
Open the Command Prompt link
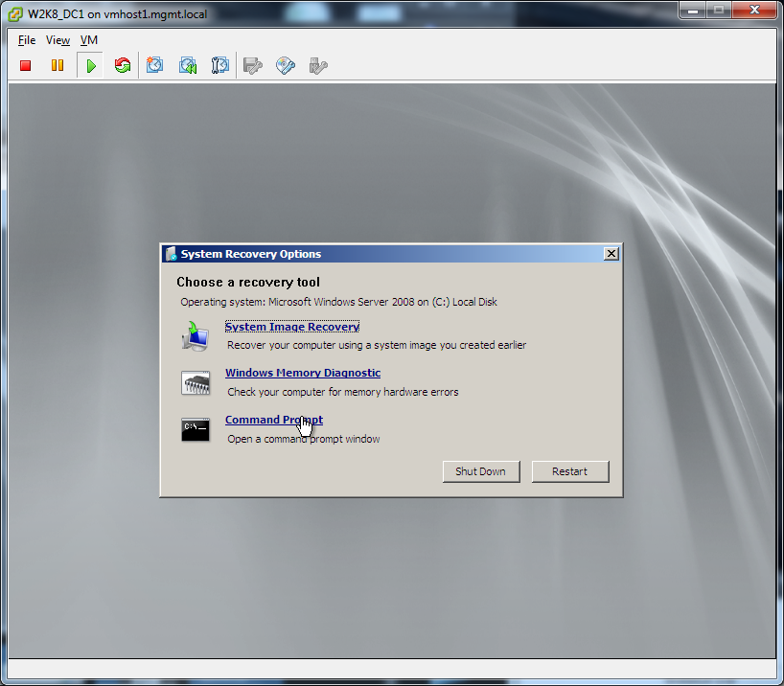tap(274, 420)
